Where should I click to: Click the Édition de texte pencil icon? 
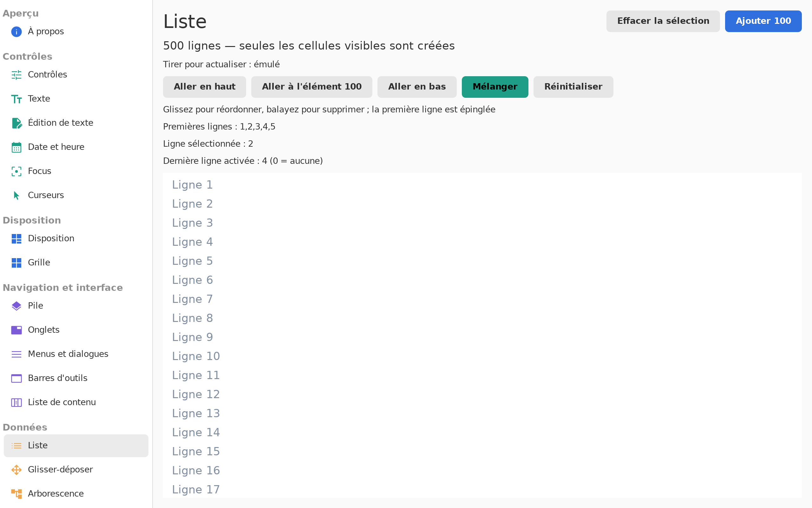pyautogui.click(x=16, y=123)
